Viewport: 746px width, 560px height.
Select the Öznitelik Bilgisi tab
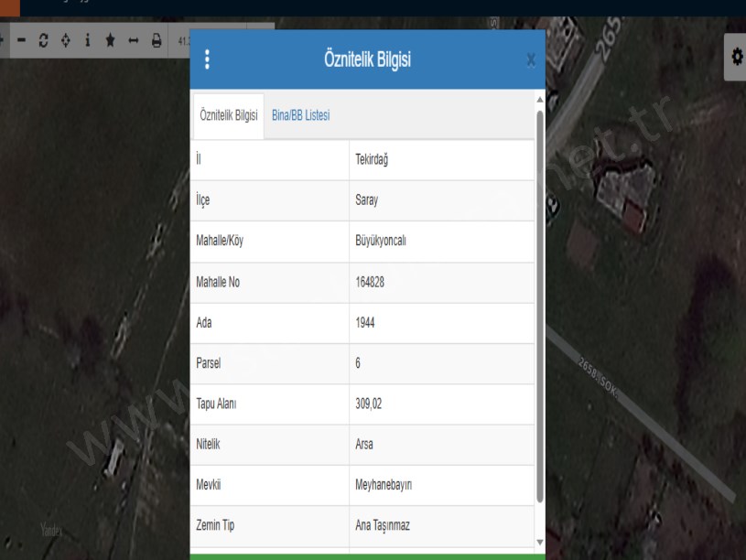pyautogui.click(x=228, y=116)
